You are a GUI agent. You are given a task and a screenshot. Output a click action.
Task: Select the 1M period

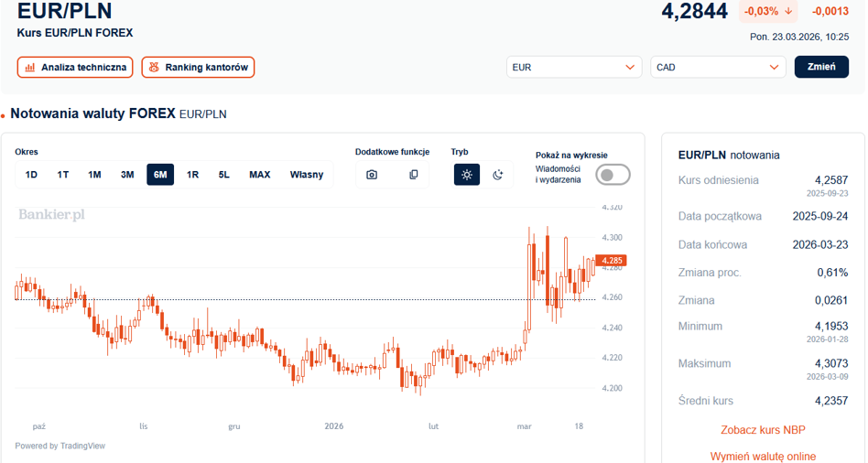pos(94,175)
